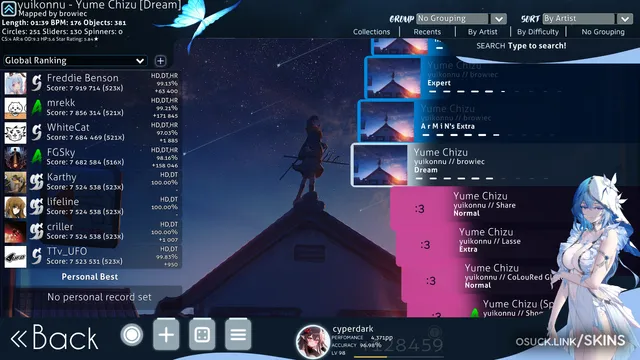
Task: Switch to the Recents tab
Action: point(427,32)
